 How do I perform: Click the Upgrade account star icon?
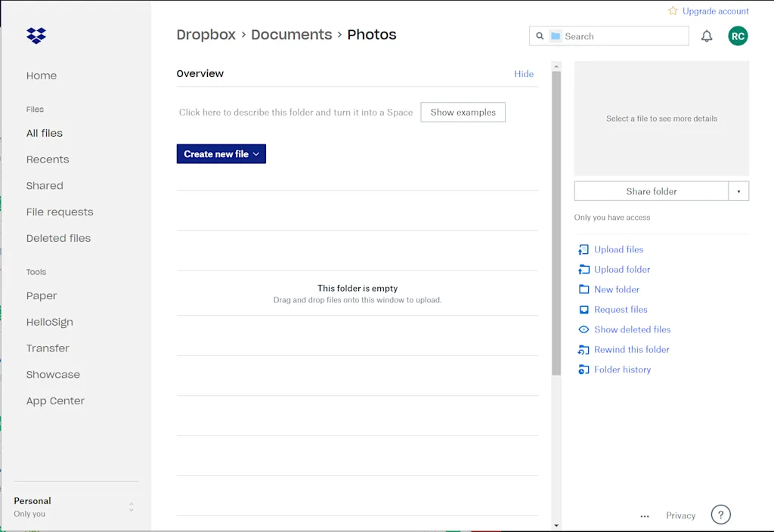click(x=672, y=11)
